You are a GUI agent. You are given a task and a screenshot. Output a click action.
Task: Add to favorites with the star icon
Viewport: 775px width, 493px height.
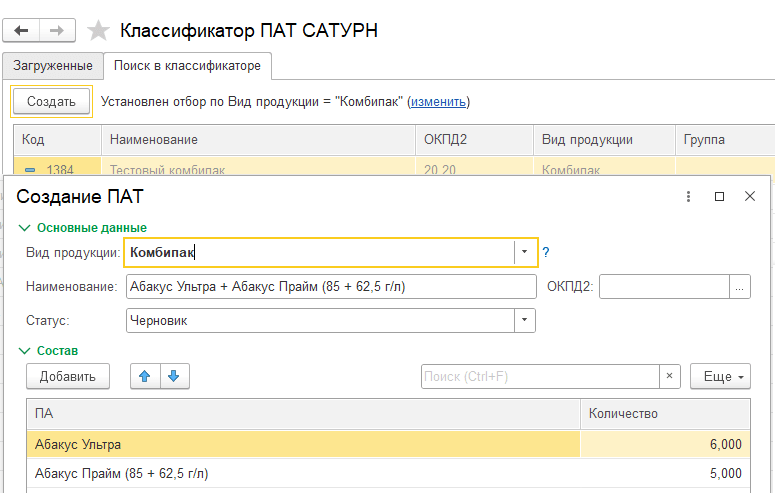(x=98, y=30)
